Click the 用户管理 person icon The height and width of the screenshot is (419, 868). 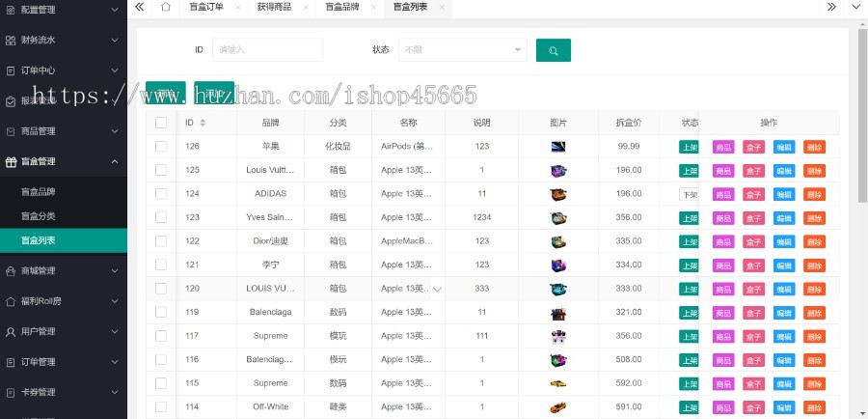[11, 331]
